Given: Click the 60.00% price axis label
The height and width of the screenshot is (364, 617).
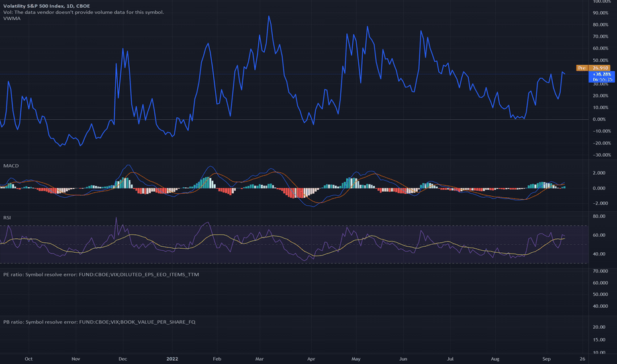Looking at the screenshot, I should 600,48.
